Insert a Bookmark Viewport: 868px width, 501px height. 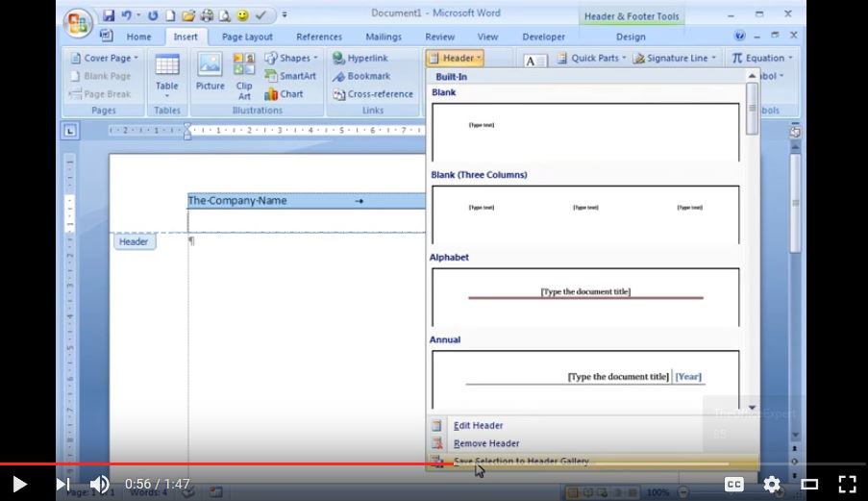point(361,76)
